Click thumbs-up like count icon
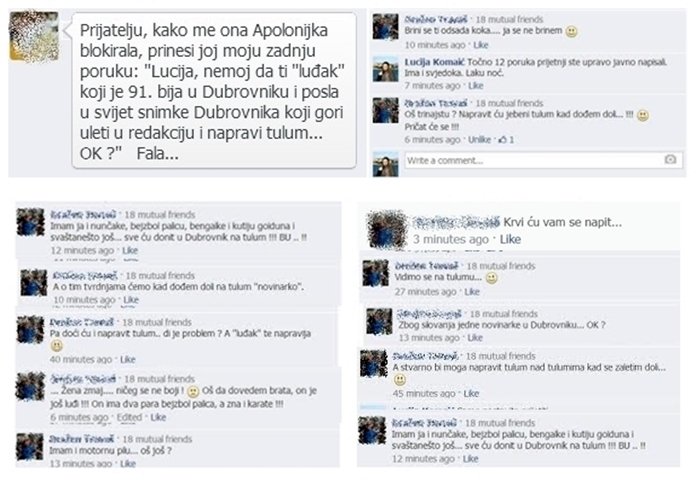The height and width of the screenshot is (483, 696). [502, 139]
